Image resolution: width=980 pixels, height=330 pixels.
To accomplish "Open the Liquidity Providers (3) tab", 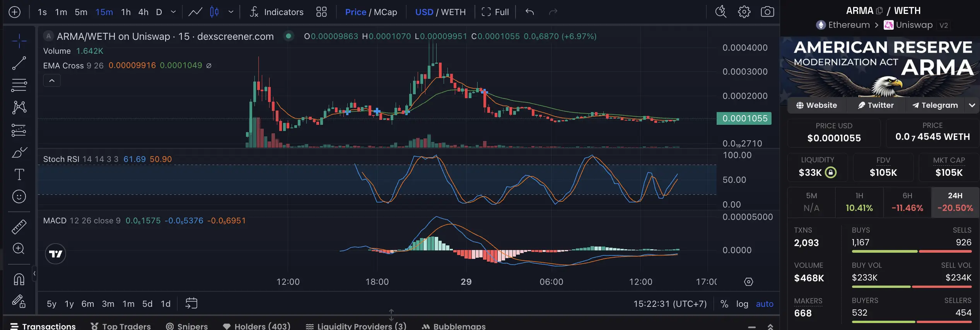I will pyautogui.click(x=356, y=326).
